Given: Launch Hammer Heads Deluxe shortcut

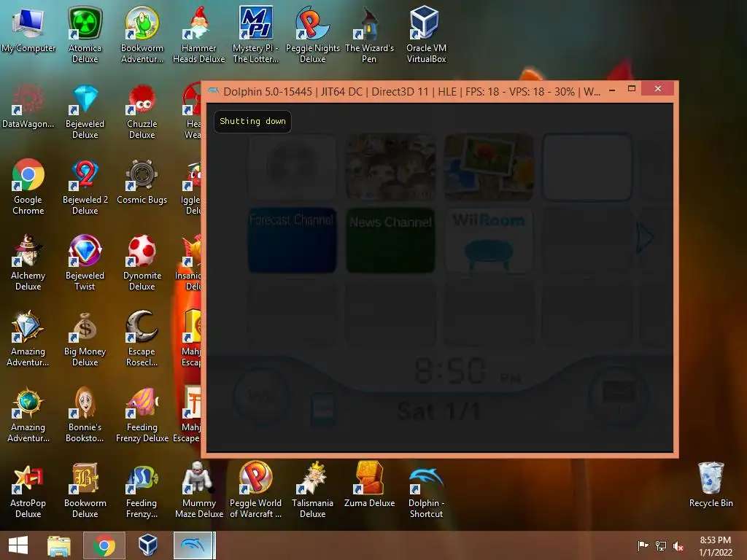Looking at the screenshot, I should click(198, 34).
